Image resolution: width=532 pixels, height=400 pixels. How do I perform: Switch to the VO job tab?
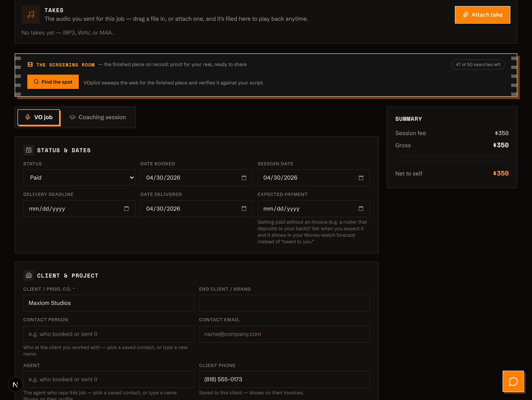[x=39, y=117]
